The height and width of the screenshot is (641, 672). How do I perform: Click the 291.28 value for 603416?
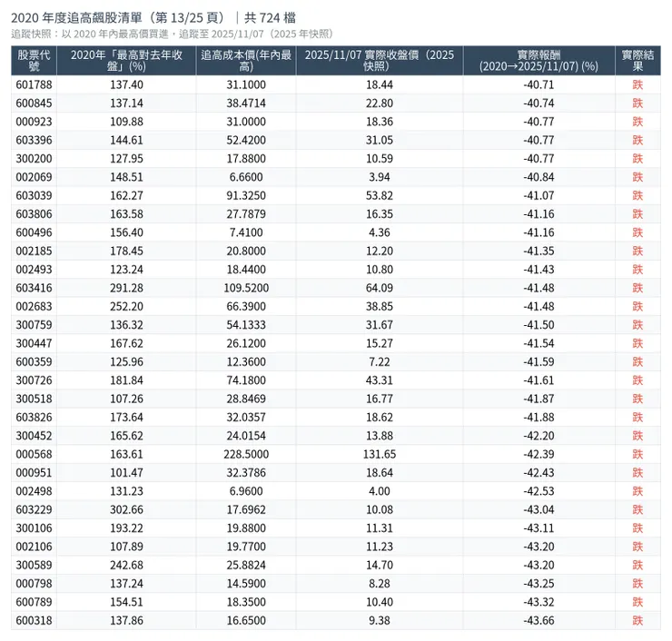[x=126, y=288]
